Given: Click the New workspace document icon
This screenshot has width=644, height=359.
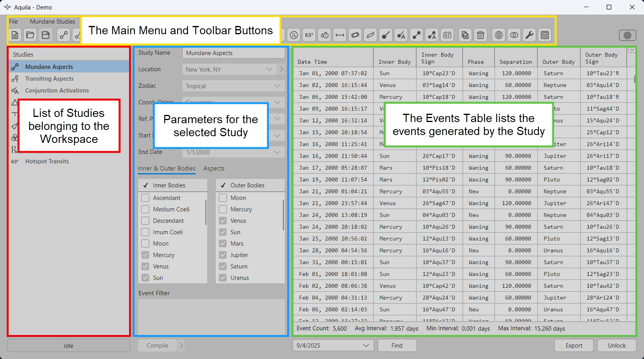Looking at the screenshot, I should point(15,35).
